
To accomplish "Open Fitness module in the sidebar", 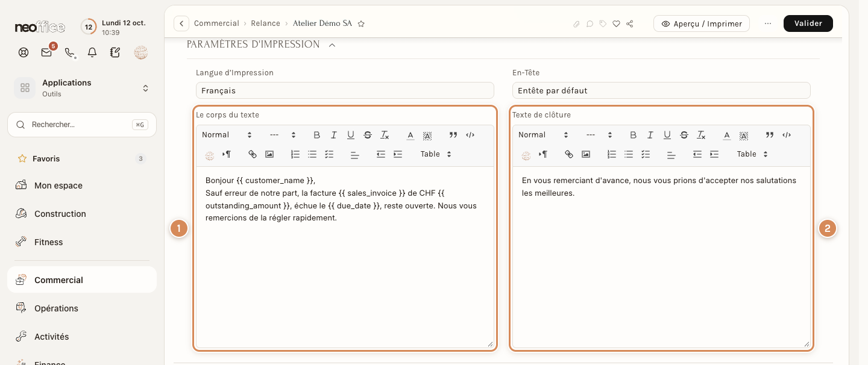I will pyautogui.click(x=82, y=242).
